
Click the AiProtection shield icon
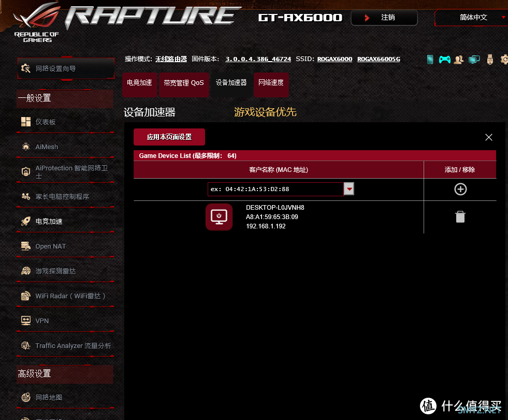point(26,171)
